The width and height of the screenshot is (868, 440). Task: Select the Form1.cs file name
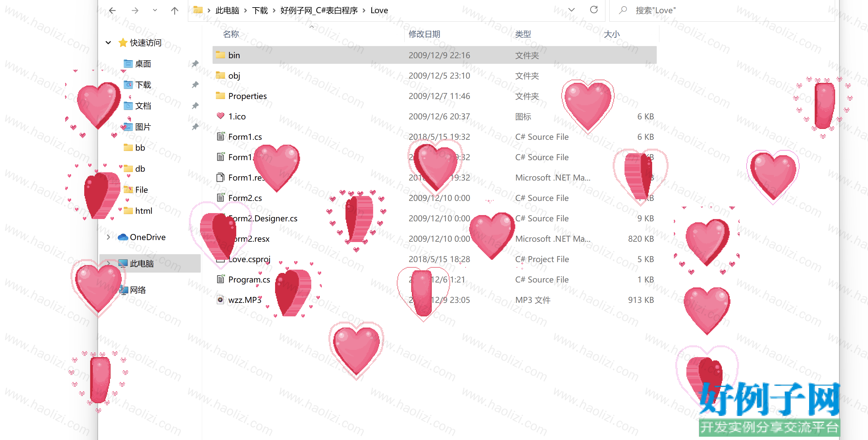245,137
